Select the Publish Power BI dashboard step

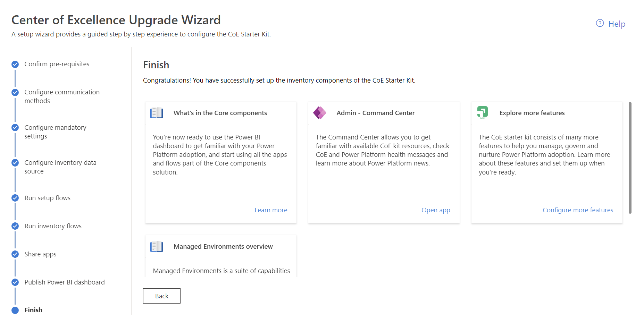click(x=64, y=282)
